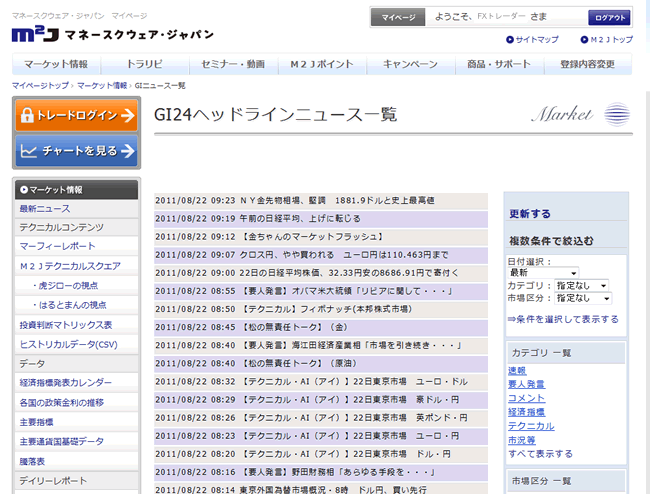Filter by 市況等 category
This screenshot has width=650, height=494.
pos(521,440)
